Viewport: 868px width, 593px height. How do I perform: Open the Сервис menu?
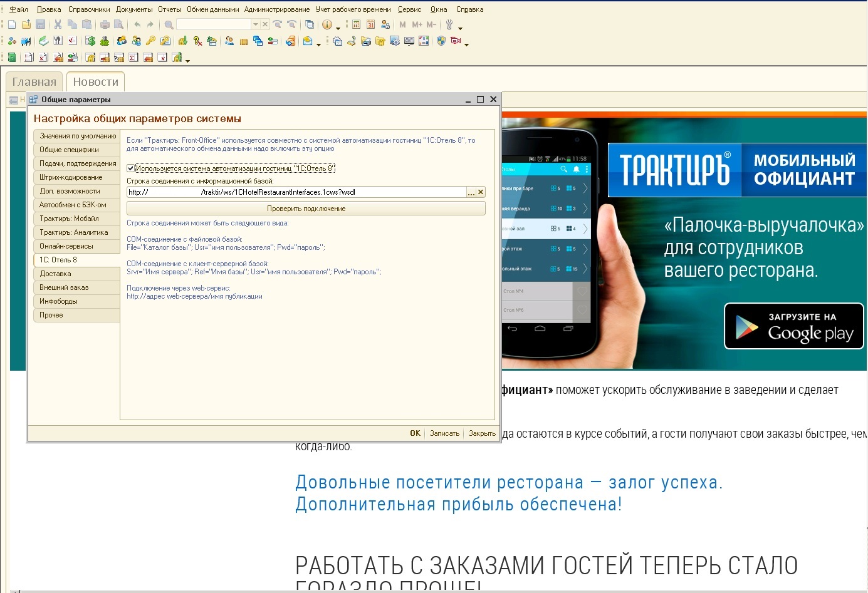[409, 9]
